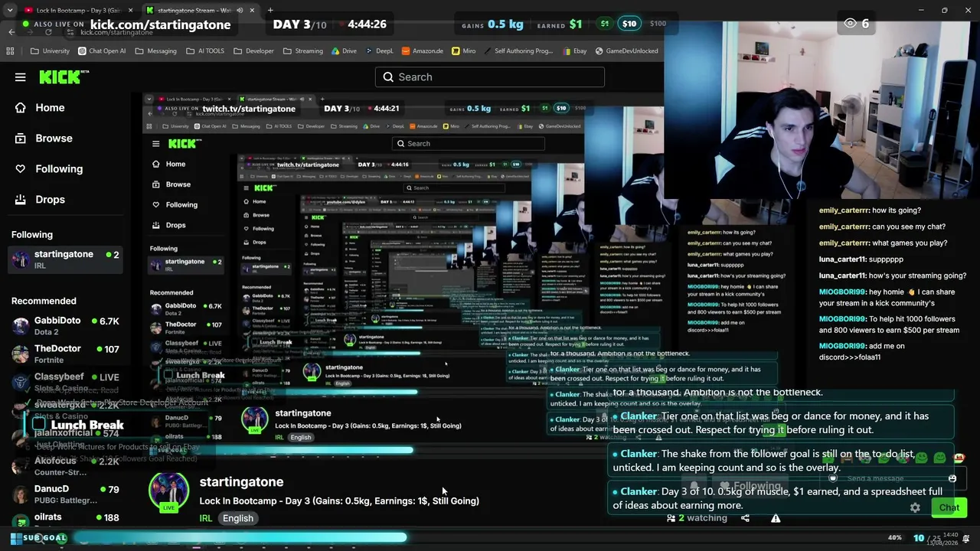This screenshot has width=980, height=551.
Task: Share the stream using the share icon
Action: click(745, 518)
